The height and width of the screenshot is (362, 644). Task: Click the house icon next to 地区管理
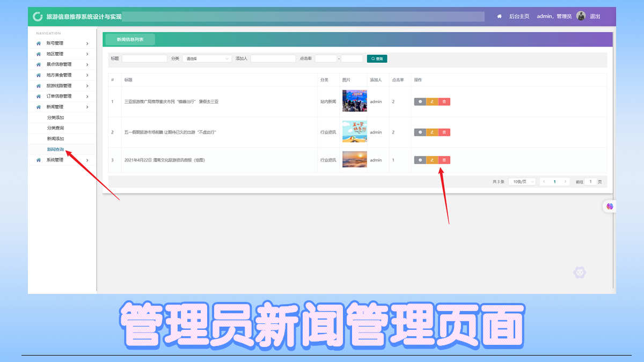(x=38, y=54)
